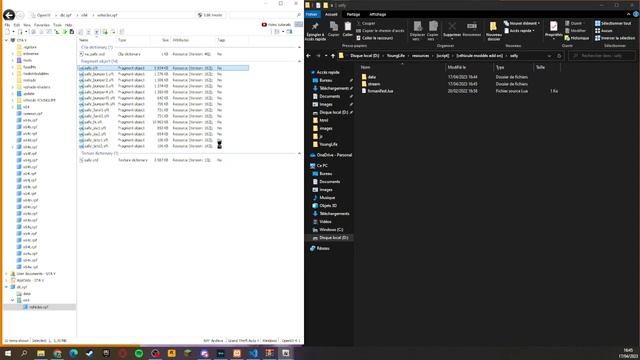Click the Windows Start button
The width and height of the screenshot is (640, 360).
coord(8,353)
